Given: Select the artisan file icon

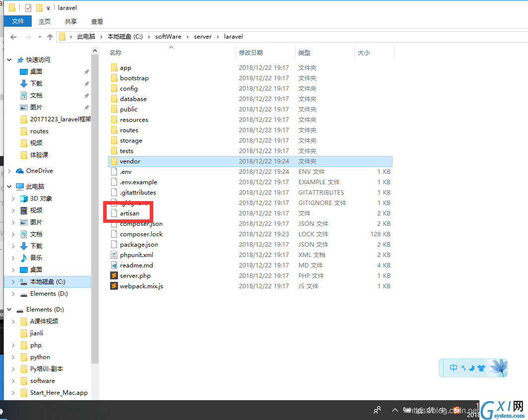Looking at the screenshot, I should pyautogui.click(x=114, y=213).
